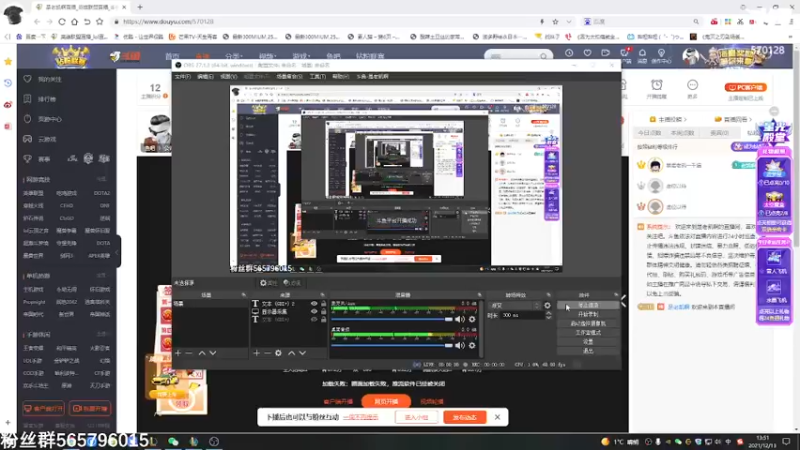Open the scene transition type dropdown
Screen dimensions: 800x450
coord(514,305)
